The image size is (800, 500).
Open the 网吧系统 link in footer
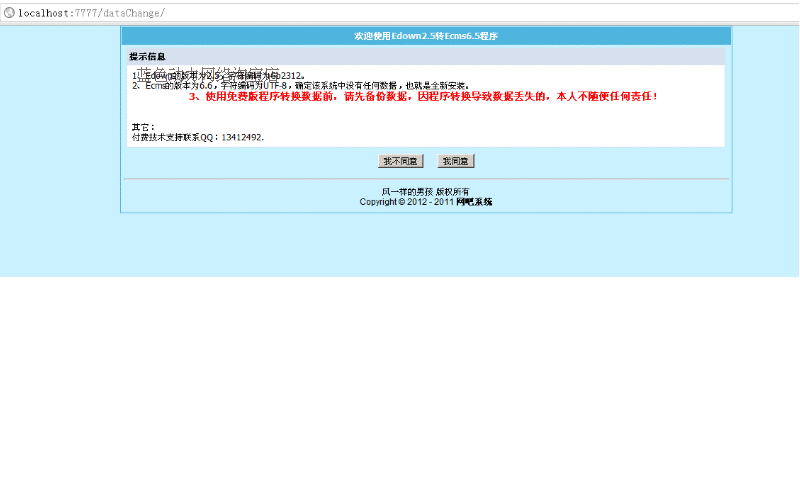[474, 202]
